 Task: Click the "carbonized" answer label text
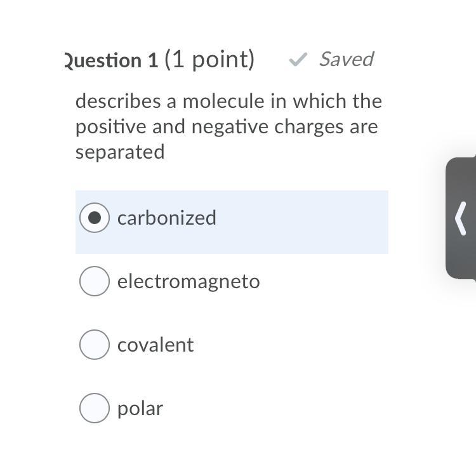pos(167,218)
